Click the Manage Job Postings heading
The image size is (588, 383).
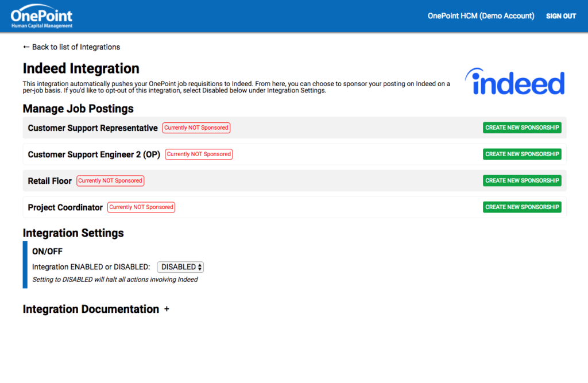pyautogui.click(x=78, y=109)
